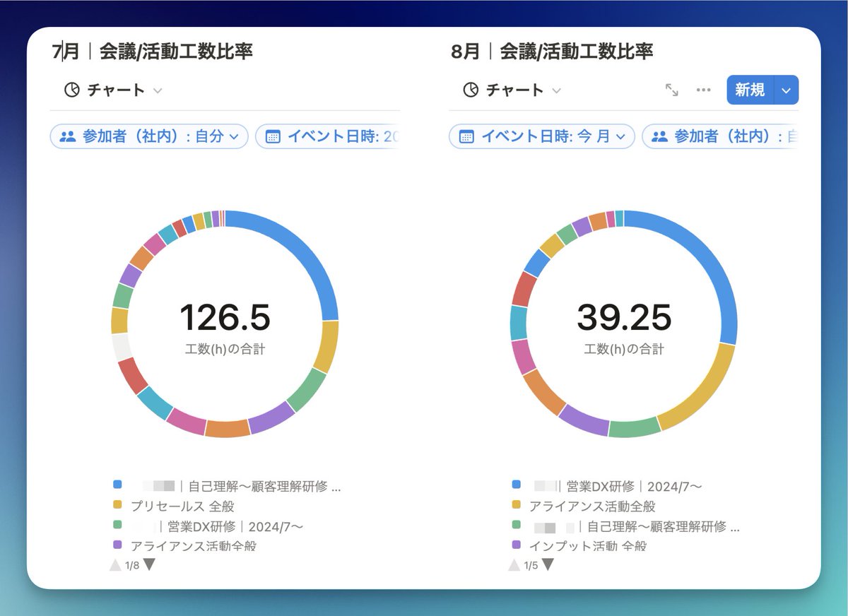Select the プリセールス 全般 legend entry
This screenshot has height=616, width=848.
tap(182, 506)
